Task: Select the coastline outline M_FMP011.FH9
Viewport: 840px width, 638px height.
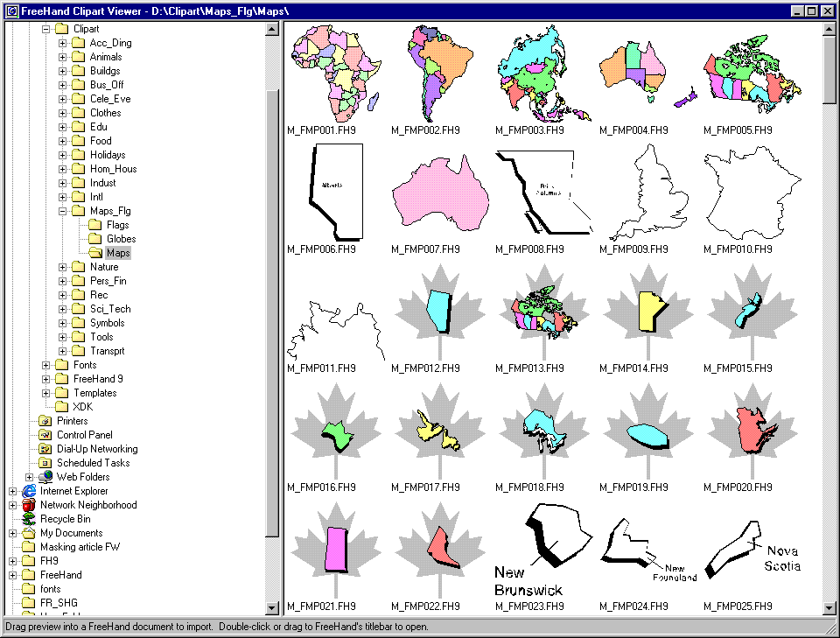Action: pyautogui.click(x=336, y=331)
